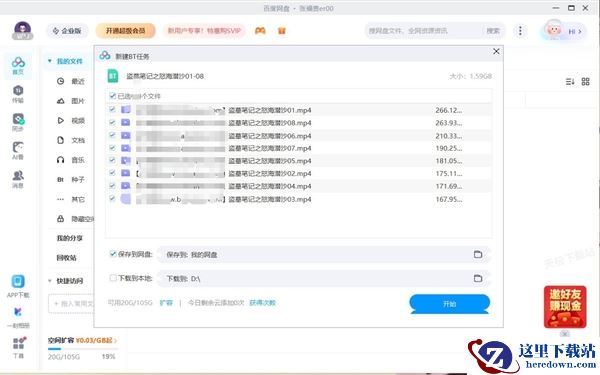Toggle the select-all 已选 files checkbox
This screenshot has height=375, width=600.
coord(112,96)
